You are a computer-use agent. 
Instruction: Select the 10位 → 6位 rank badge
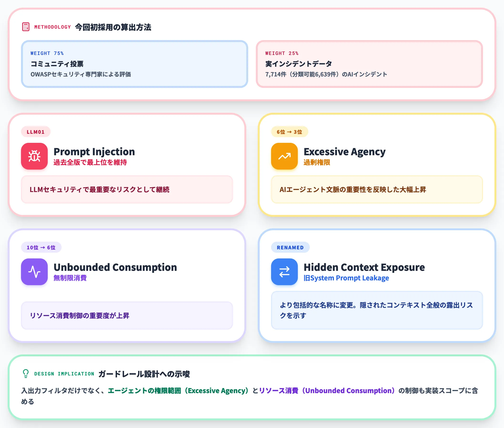pos(41,247)
